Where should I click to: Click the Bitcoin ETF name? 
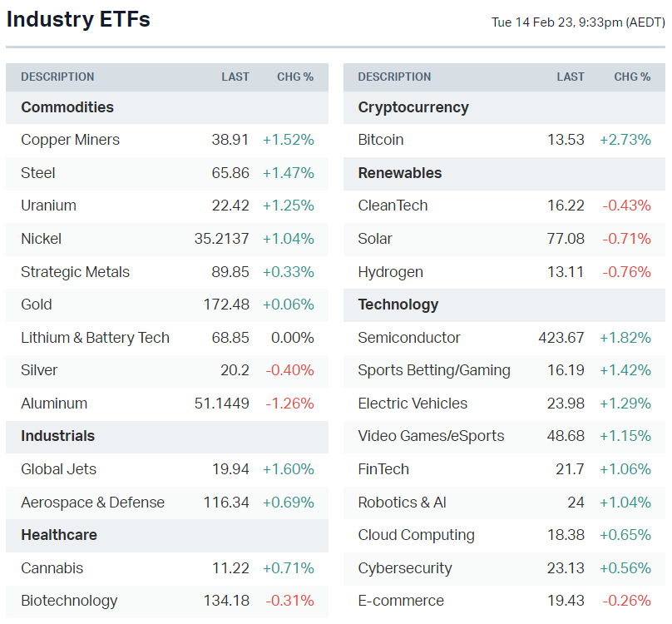click(x=381, y=140)
